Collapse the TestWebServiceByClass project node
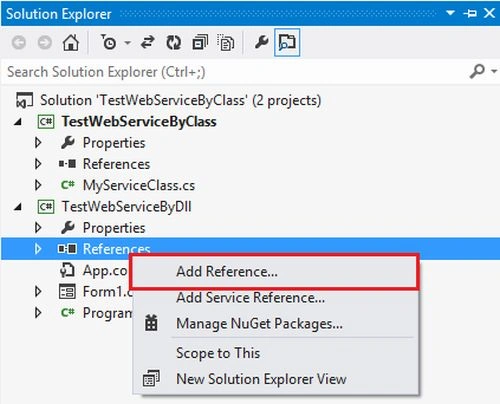The image size is (500, 404). click(18, 122)
